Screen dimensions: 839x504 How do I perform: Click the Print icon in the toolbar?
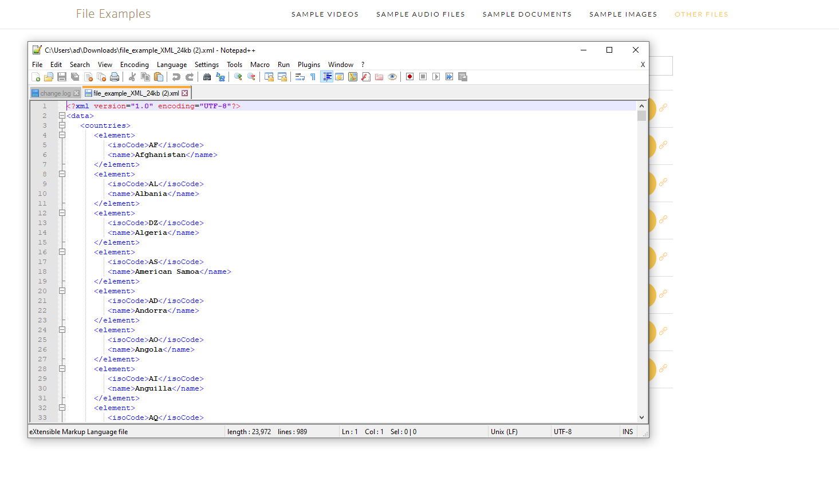click(115, 77)
